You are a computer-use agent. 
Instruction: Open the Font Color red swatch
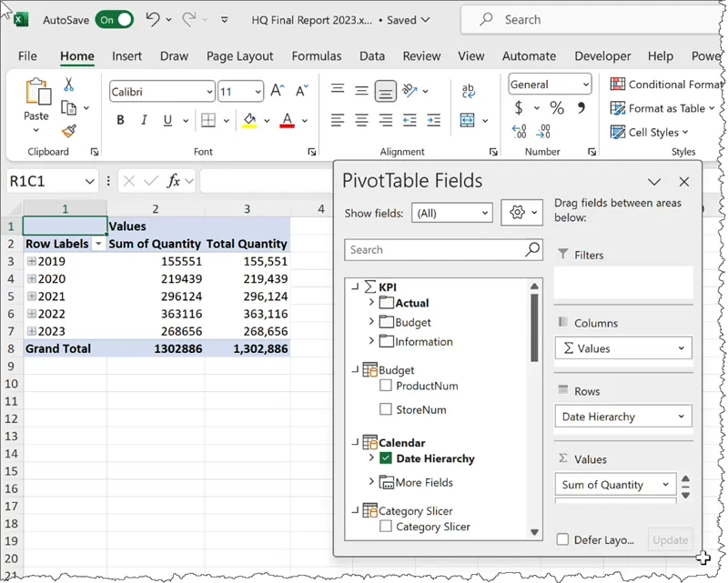pos(288,121)
